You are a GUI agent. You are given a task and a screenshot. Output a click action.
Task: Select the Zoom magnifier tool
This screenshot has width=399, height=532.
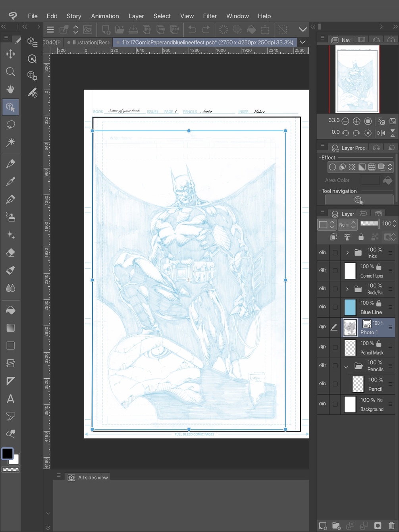click(11, 72)
